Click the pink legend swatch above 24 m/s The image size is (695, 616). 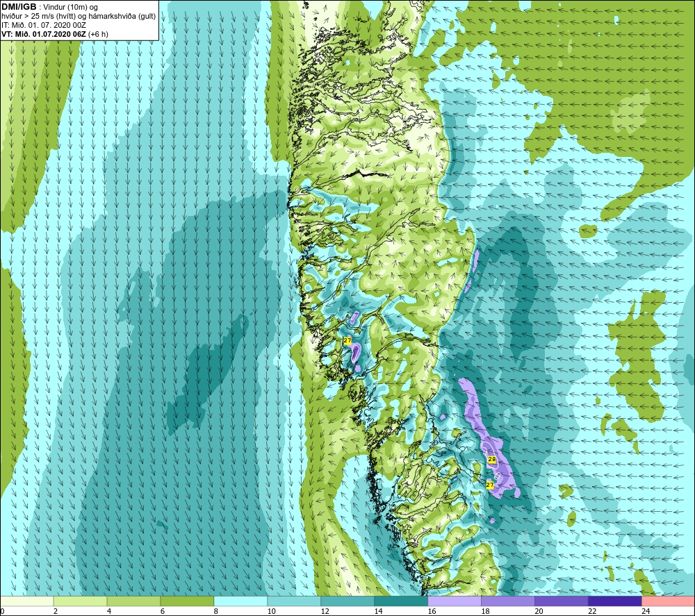coord(668,601)
